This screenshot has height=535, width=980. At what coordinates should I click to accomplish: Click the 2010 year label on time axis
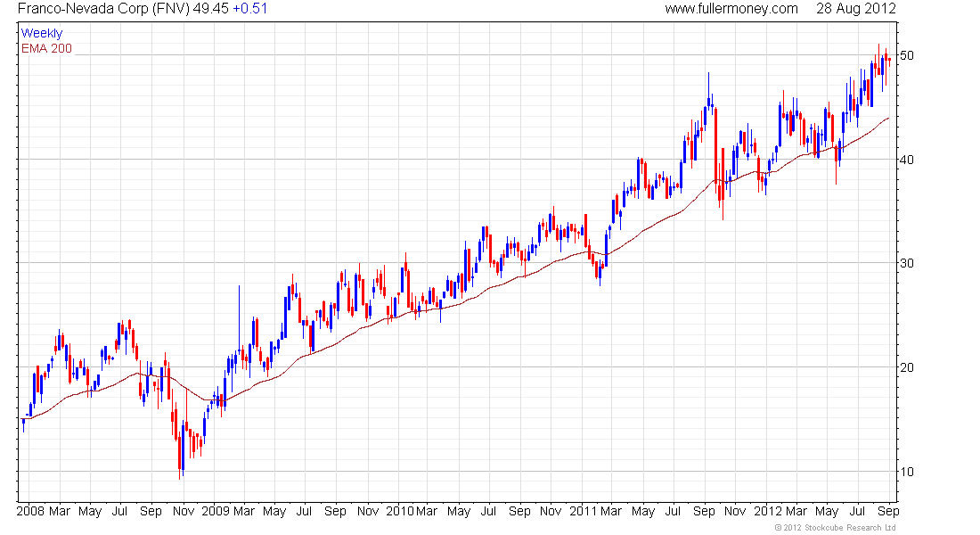click(x=400, y=511)
